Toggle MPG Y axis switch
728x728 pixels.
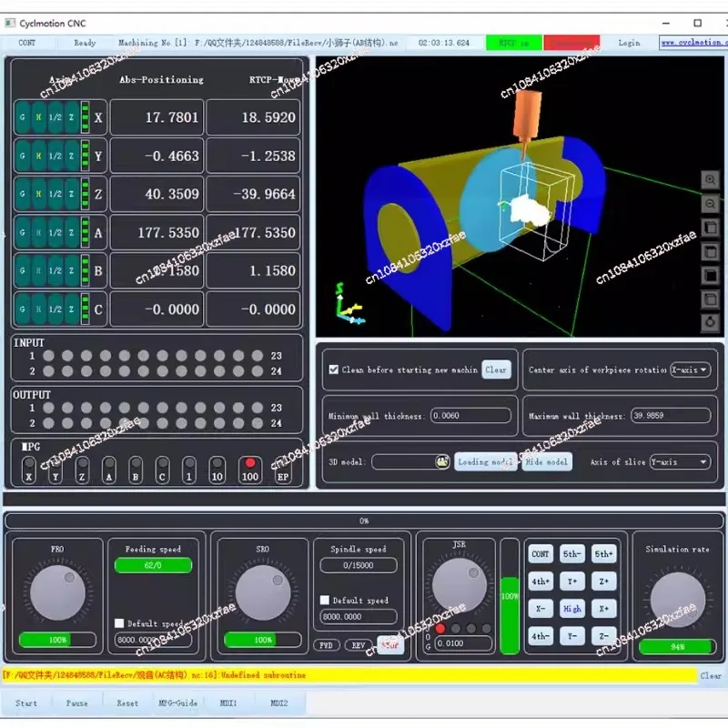pos(56,470)
